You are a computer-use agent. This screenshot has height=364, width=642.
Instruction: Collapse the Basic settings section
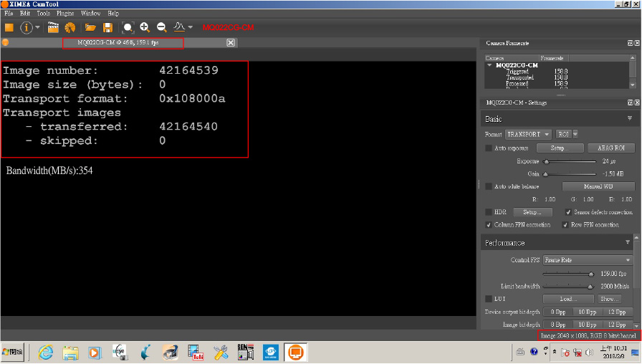coord(630,119)
